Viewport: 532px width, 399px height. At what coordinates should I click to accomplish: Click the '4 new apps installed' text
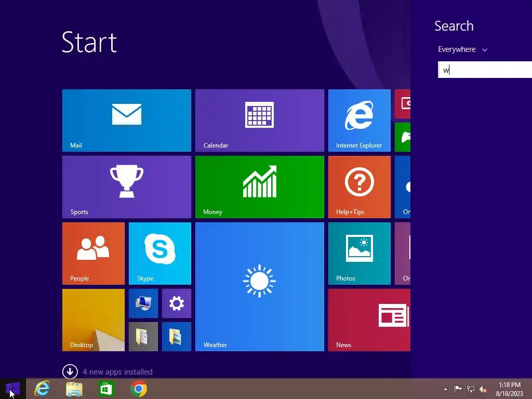pyautogui.click(x=117, y=372)
